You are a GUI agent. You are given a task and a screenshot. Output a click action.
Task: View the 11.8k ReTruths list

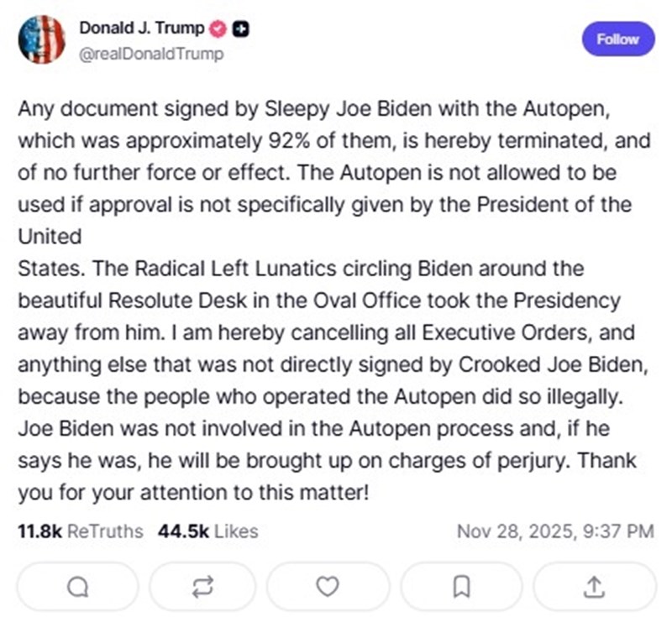pyautogui.click(x=80, y=531)
